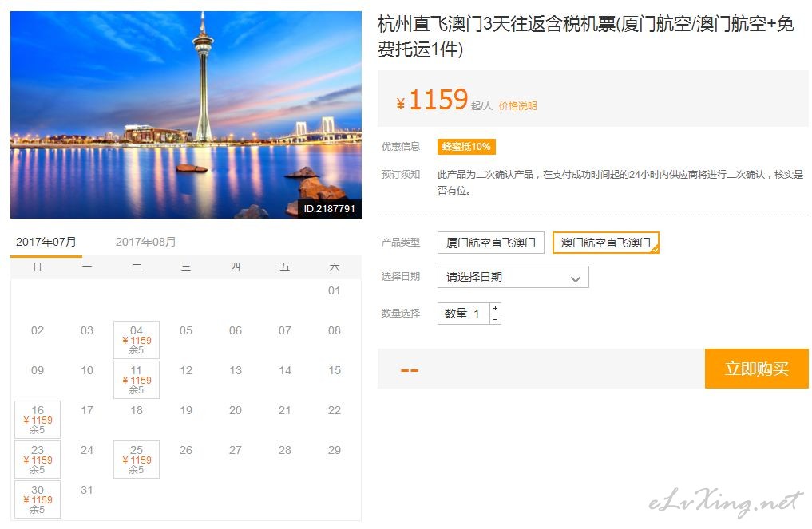
Task: Switch to the 2017年07月 tab
Action: [46, 243]
